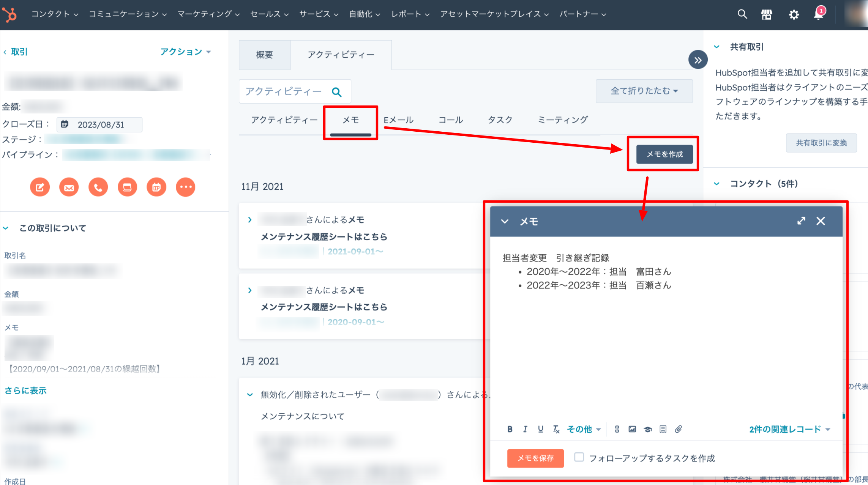This screenshot has height=485, width=868.
Task: Open the その他 formatting dropdown
Action: [584, 429]
